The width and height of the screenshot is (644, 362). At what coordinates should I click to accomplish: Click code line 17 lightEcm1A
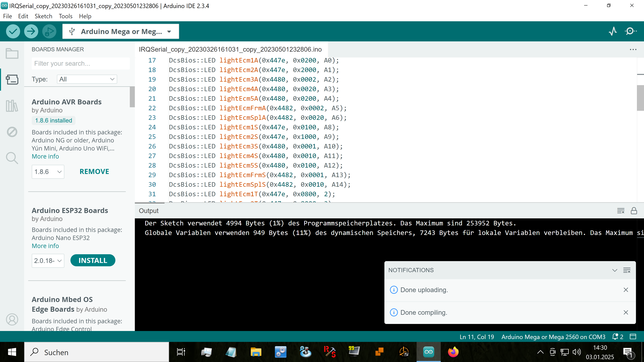(254, 61)
